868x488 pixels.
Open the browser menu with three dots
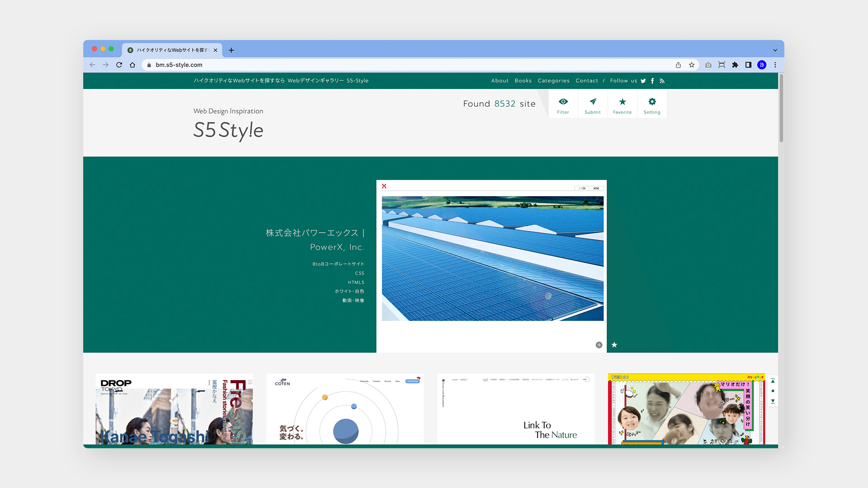tap(775, 65)
